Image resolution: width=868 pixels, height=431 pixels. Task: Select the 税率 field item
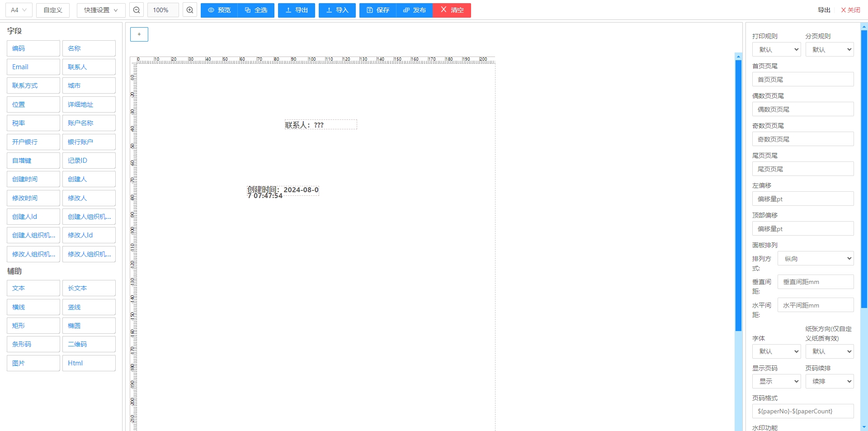point(33,123)
